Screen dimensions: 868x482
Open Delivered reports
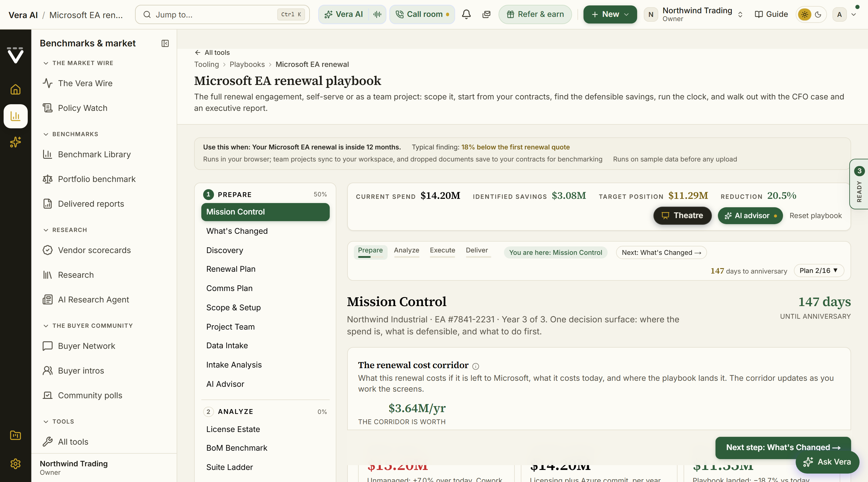(104, 204)
